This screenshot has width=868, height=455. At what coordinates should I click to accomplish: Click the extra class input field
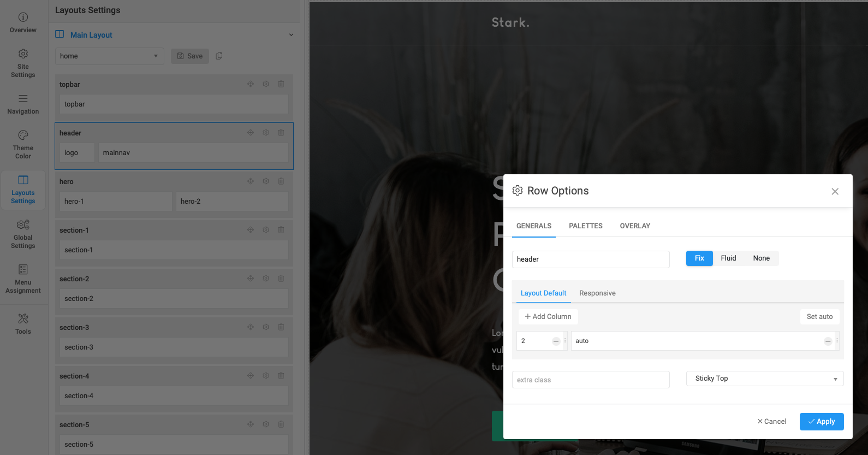591,380
